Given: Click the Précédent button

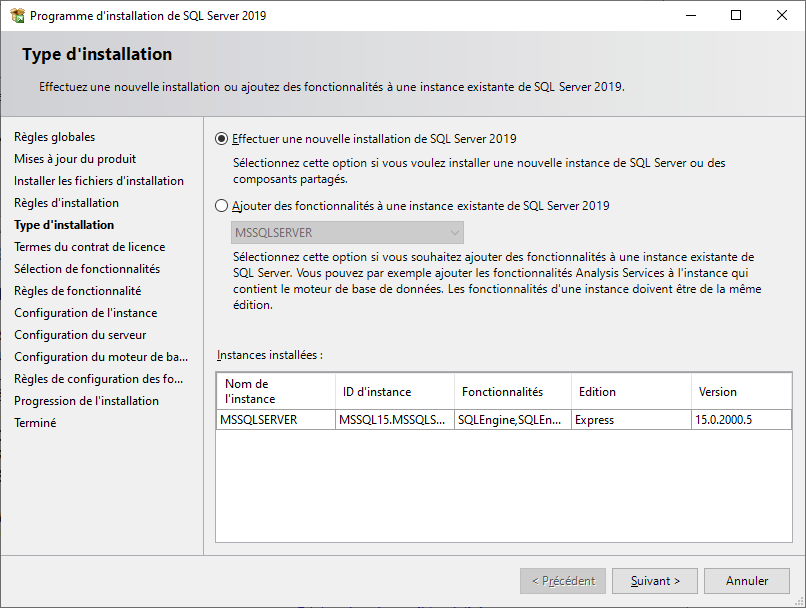Looking at the screenshot, I should [563, 581].
